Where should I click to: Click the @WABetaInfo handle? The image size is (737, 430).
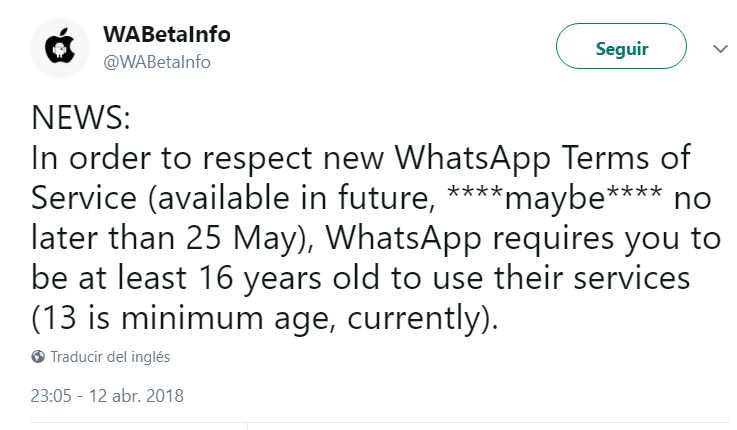point(156,61)
